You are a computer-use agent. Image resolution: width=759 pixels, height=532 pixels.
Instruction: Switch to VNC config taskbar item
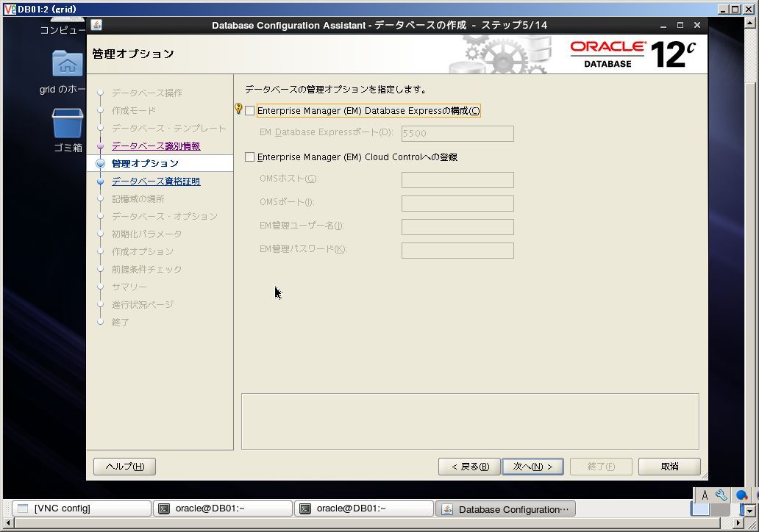[82, 508]
